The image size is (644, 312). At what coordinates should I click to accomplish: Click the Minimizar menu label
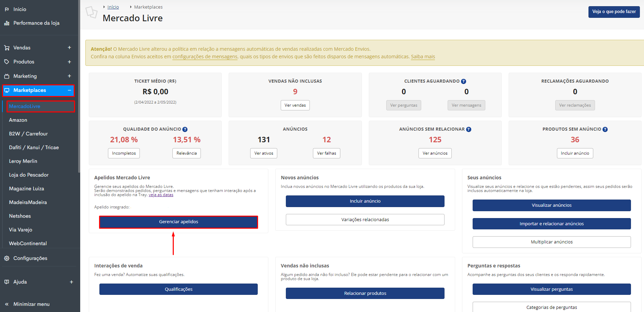tap(32, 304)
